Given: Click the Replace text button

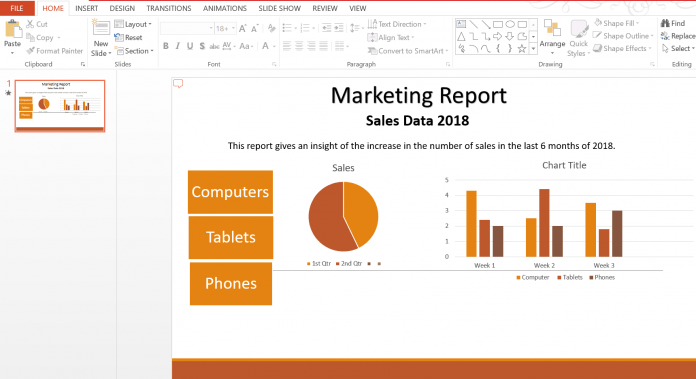Looking at the screenshot, I should (678, 36).
